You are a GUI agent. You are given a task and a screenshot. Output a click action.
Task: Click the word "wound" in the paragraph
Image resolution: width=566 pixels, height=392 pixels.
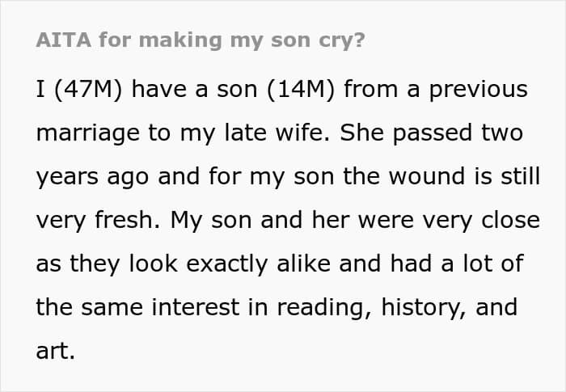[426, 176]
